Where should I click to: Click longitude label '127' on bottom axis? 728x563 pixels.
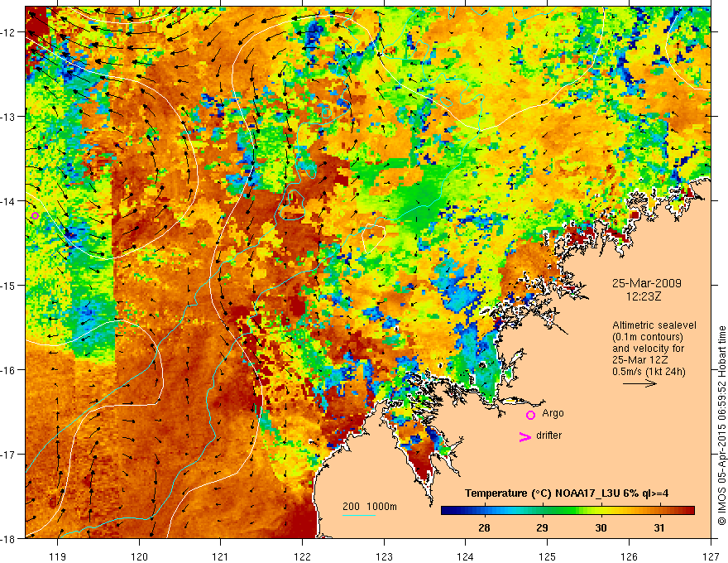[x=711, y=556]
